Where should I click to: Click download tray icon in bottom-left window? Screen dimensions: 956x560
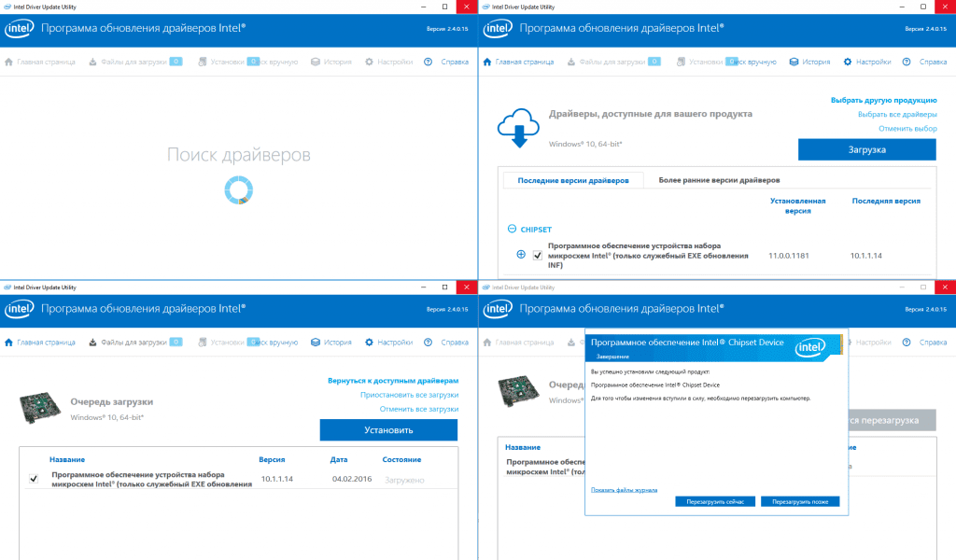click(x=92, y=342)
